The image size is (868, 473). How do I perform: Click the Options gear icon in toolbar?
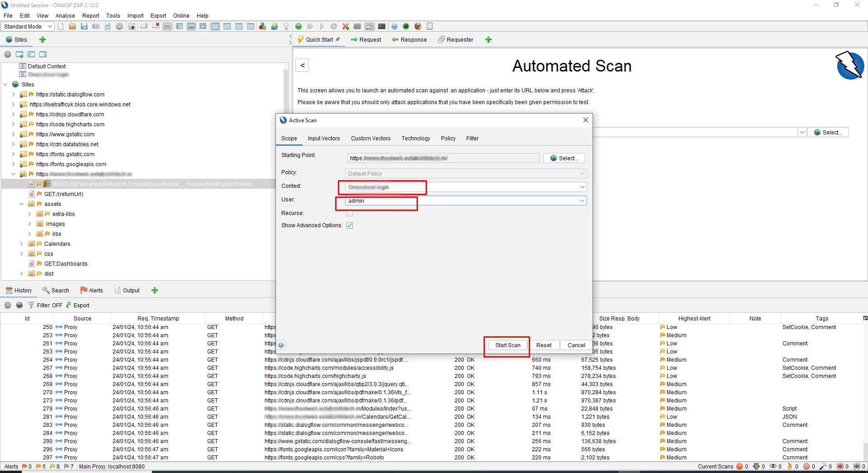pos(119,26)
